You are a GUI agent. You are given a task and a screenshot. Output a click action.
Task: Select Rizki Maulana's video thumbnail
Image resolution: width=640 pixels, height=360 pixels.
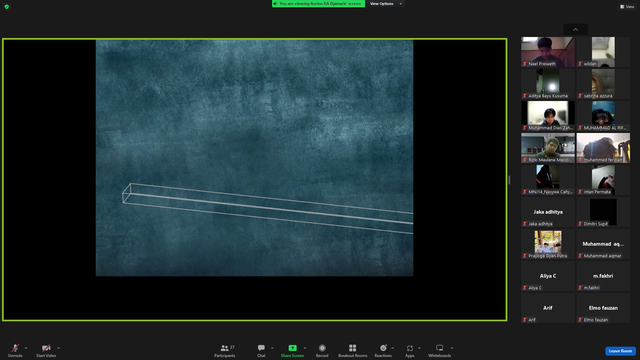click(x=548, y=148)
